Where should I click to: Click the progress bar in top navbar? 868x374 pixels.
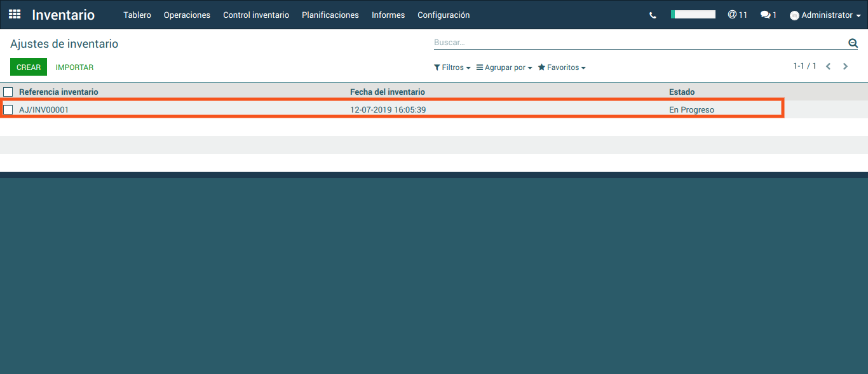693,14
